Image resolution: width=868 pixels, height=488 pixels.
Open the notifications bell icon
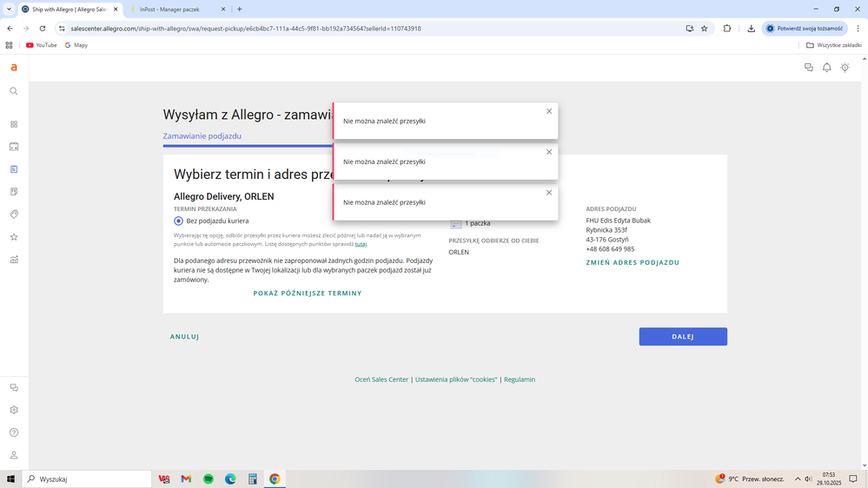click(x=826, y=68)
